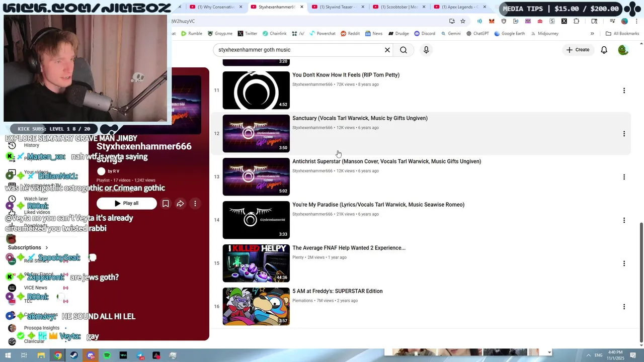Open Sanctuary video title link
The width and height of the screenshot is (644, 362).
coord(360,118)
